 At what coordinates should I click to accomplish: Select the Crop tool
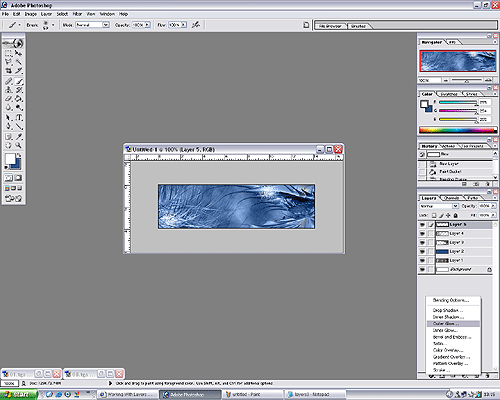pyautogui.click(x=8, y=71)
